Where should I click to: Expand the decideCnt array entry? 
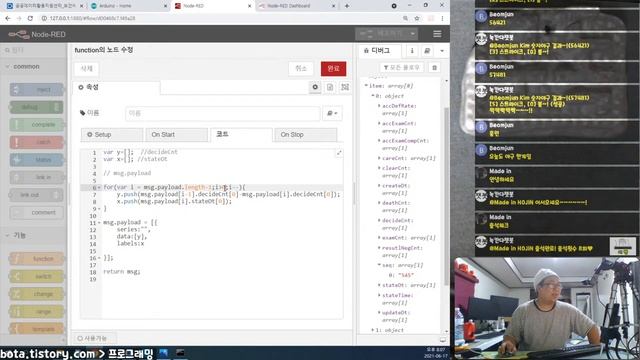click(379, 220)
